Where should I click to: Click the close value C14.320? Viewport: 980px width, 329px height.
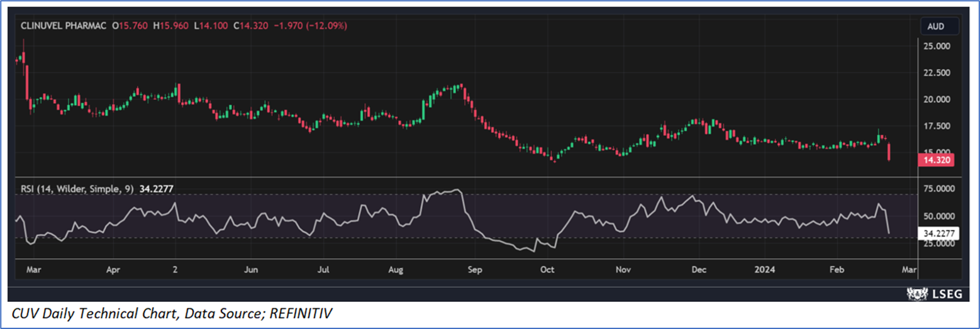tap(250, 26)
